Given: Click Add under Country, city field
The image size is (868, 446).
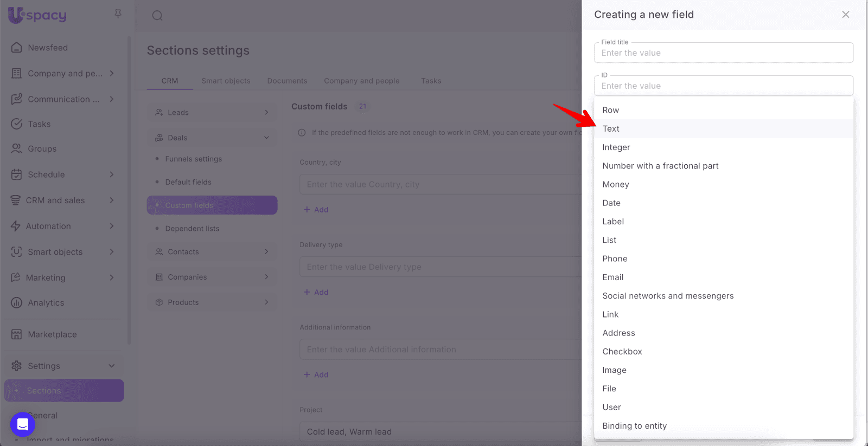Looking at the screenshot, I should [316, 210].
